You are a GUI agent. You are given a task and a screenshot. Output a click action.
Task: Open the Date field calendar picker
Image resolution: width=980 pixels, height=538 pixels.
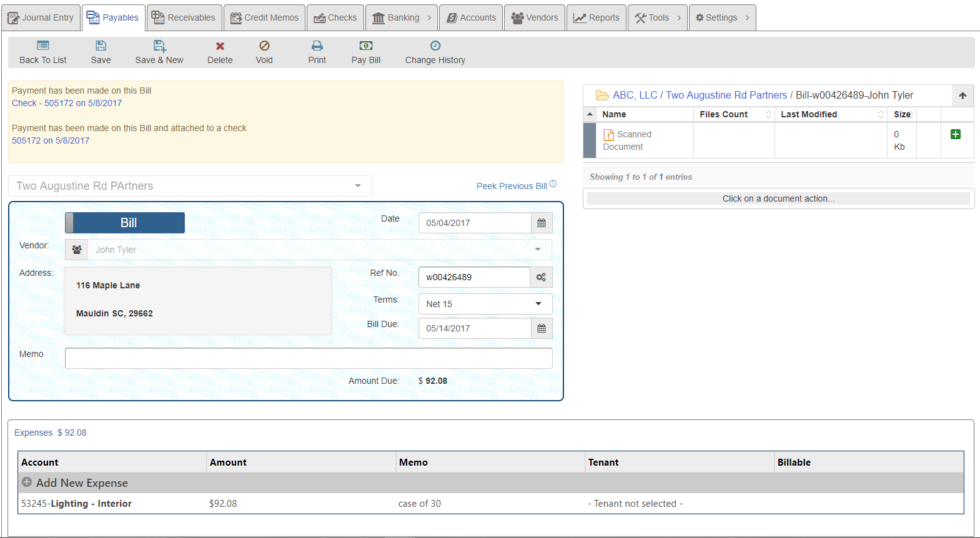pos(542,223)
